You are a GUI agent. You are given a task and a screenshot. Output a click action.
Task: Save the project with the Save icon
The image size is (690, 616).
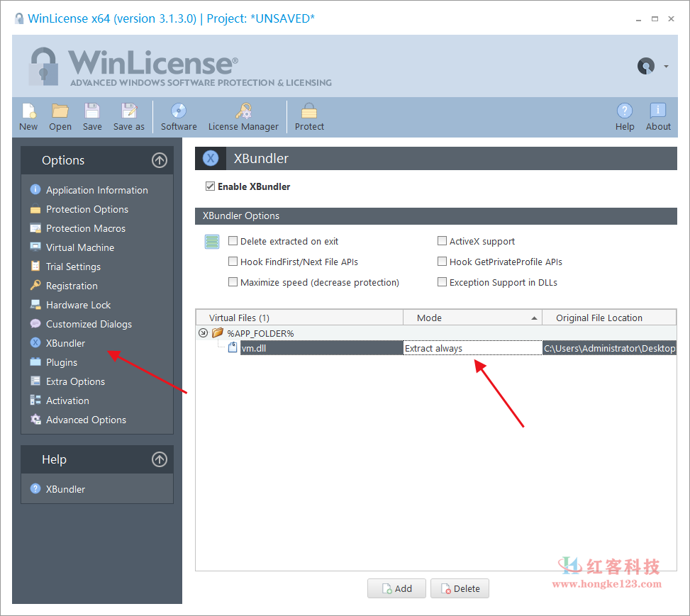[x=92, y=117]
